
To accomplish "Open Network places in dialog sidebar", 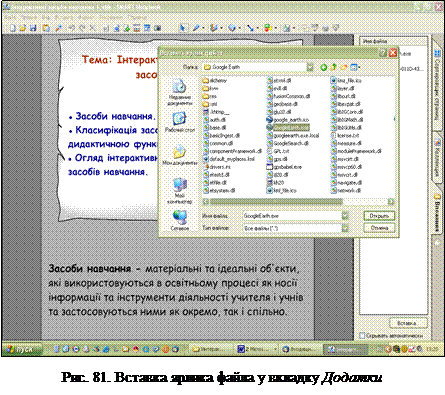I will point(180,220).
